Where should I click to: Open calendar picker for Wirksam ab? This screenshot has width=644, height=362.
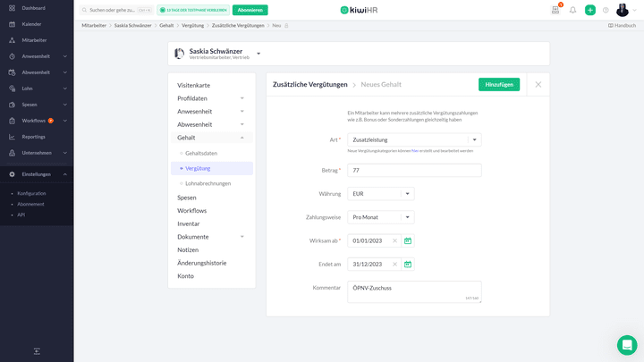click(x=408, y=240)
